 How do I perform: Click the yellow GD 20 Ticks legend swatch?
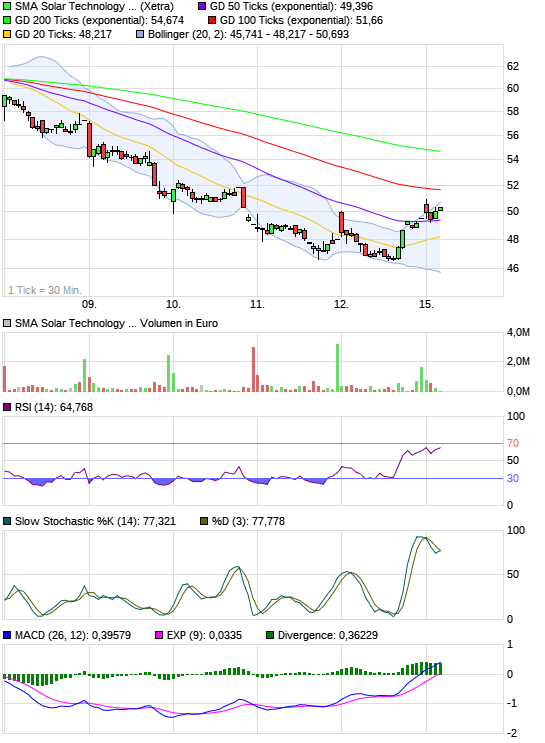7,35
